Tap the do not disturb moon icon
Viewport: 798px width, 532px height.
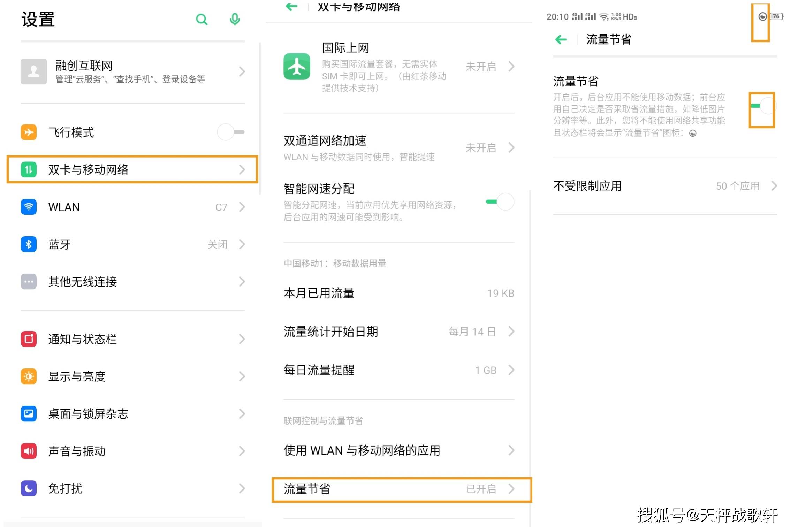click(x=29, y=488)
